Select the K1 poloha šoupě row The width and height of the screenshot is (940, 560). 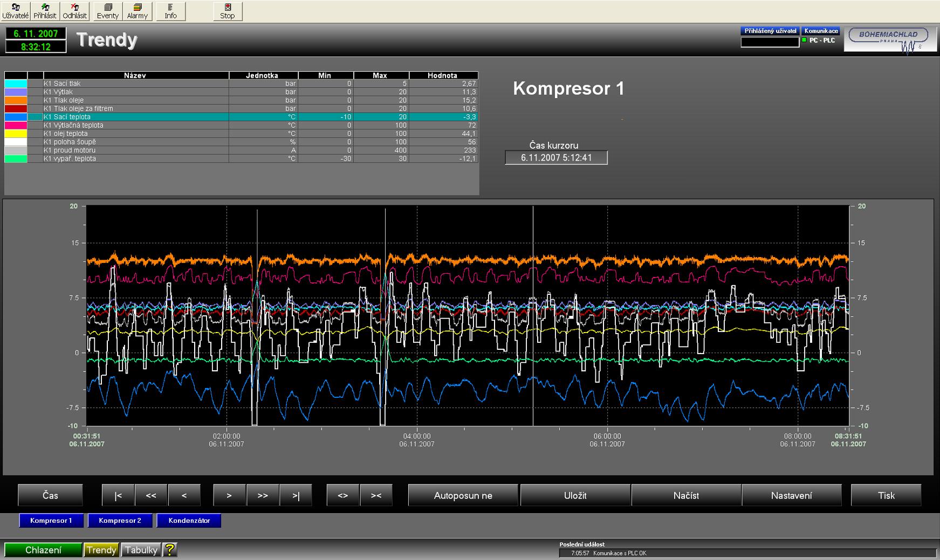click(241, 142)
